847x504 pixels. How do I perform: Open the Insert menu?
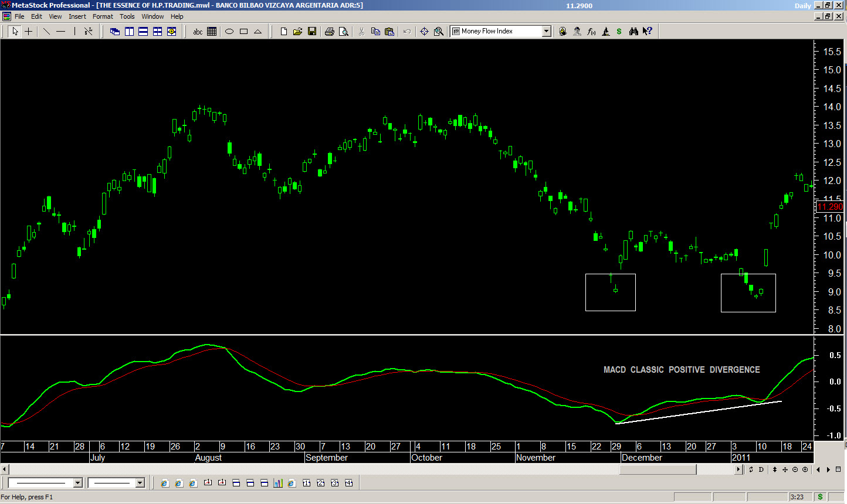(x=77, y=16)
